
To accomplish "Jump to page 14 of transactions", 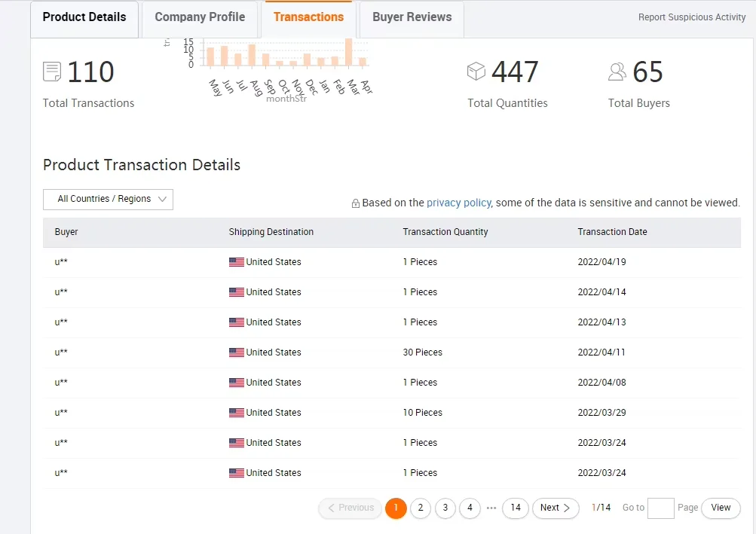I will coord(515,508).
